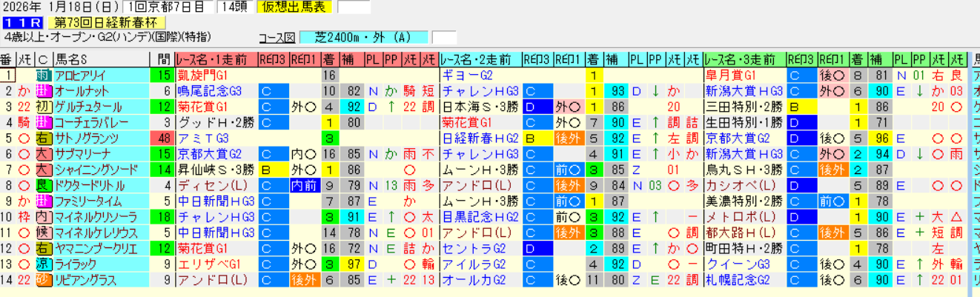Click the 良 badge beside ドクタードリトル
The width and height of the screenshot is (980, 297).
click(44, 185)
